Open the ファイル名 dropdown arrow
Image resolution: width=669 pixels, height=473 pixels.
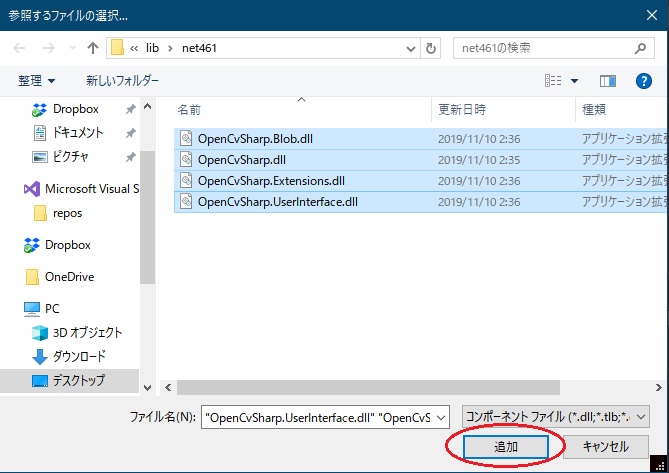coord(442,418)
